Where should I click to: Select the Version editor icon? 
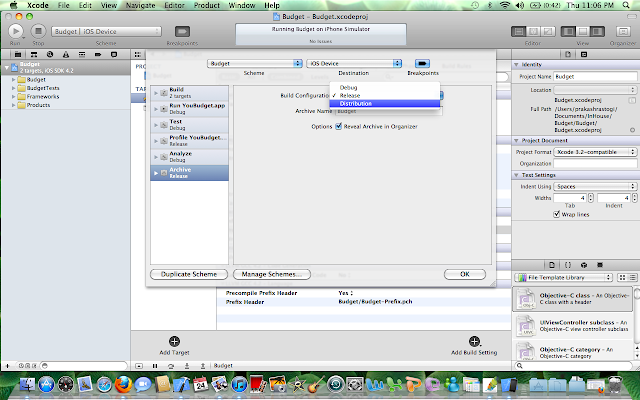(x=548, y=31)
